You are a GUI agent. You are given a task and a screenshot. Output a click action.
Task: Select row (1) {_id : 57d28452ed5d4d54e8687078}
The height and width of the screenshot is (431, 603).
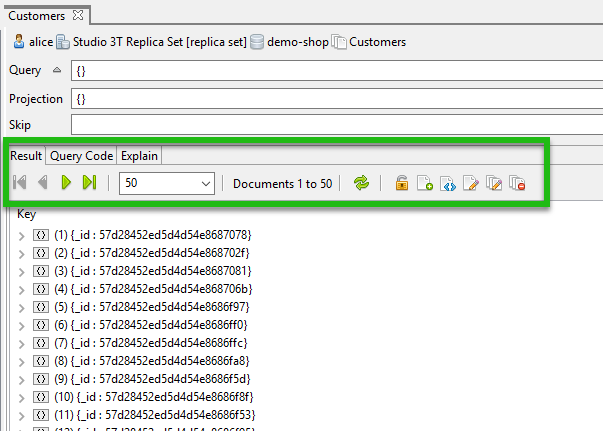click(x=153, y=235)
